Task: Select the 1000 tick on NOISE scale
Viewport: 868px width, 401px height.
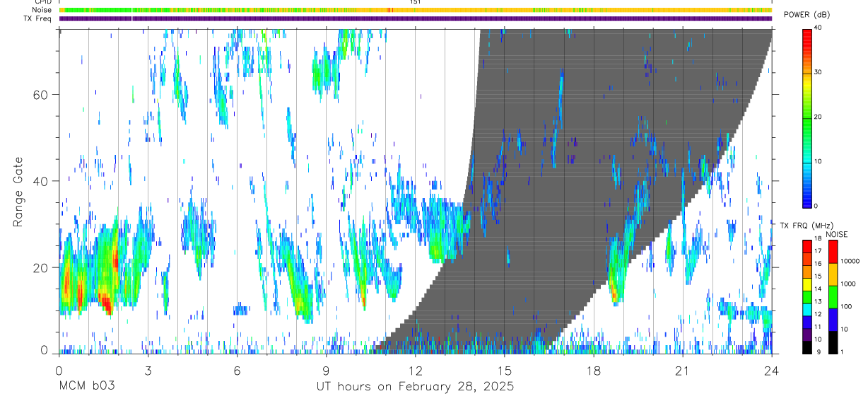Action: point(849,284)
